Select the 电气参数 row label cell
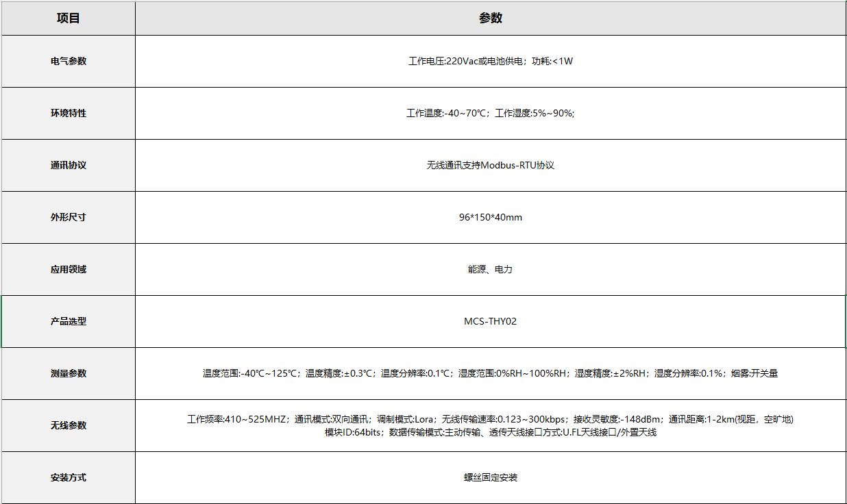The height and width of the screenshot is (504, 847). (x=69, y=61)
